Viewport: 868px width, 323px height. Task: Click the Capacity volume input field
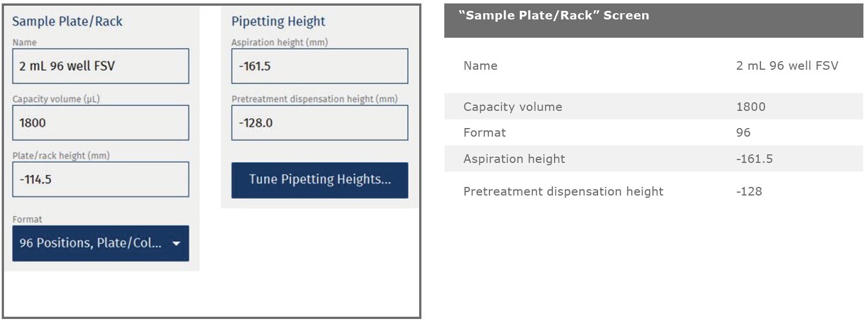click(100, 123)
